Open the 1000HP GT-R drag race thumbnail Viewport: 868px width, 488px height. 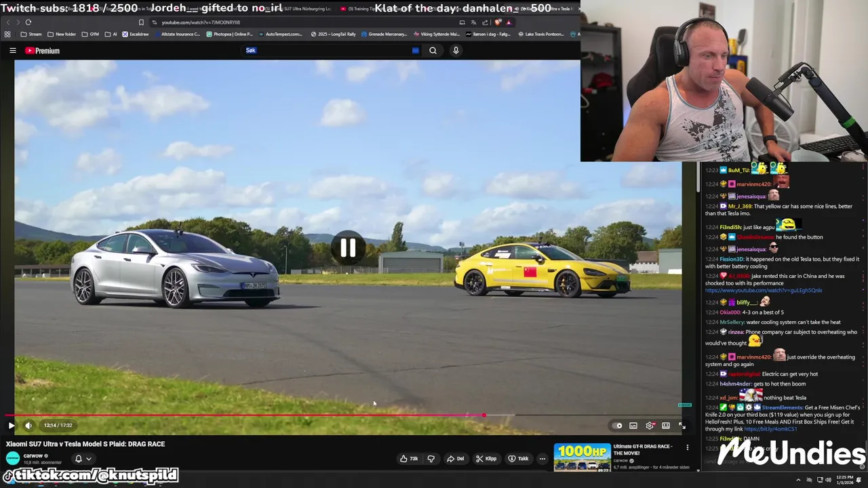[x=582, y=457]
